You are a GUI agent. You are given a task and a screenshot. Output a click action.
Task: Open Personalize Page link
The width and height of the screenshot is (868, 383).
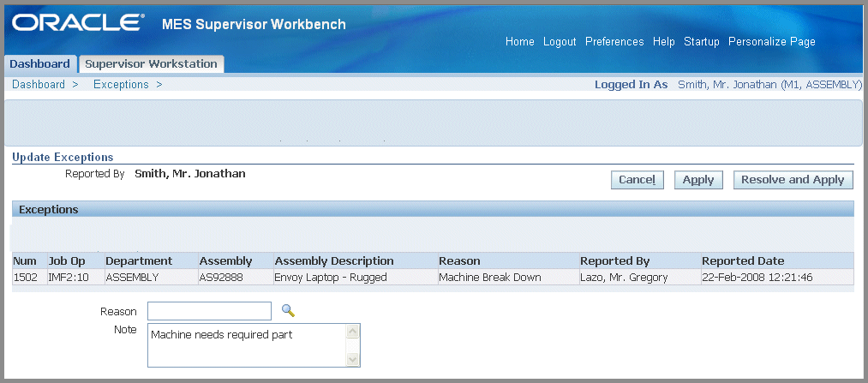[772, 41]
